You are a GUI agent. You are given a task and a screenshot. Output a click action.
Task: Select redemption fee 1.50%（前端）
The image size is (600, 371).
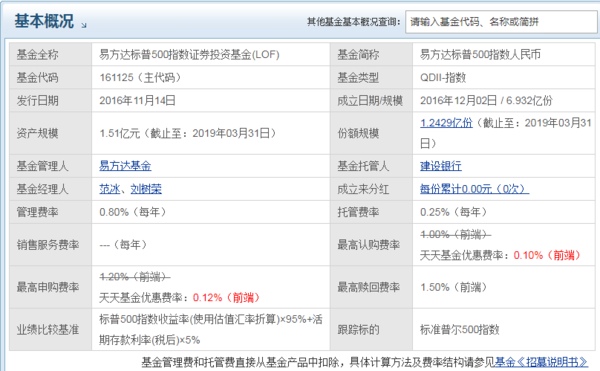454,287
